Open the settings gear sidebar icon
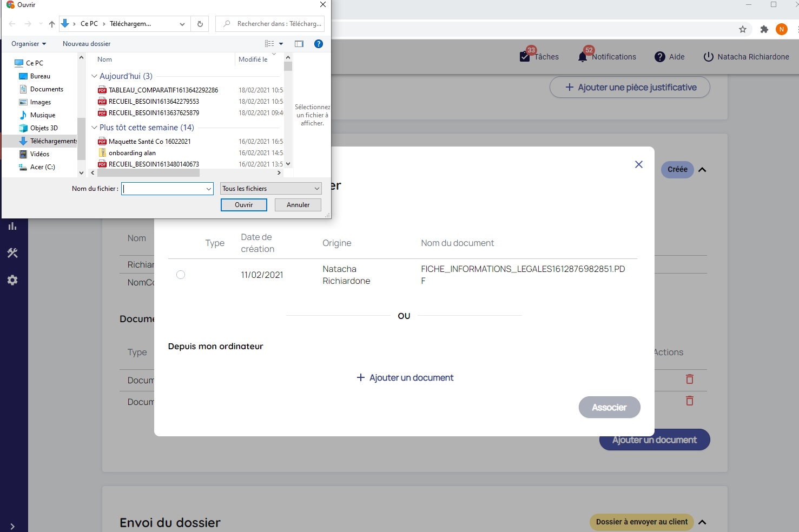The image size is (799, 532). pyautogui.click(x=12, y=280)
